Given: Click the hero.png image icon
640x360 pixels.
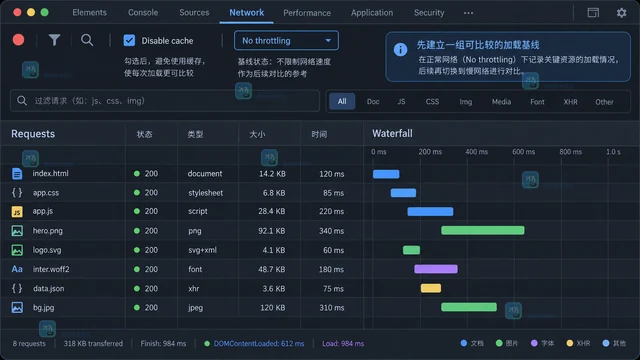Looking at the screenshot, I should click(x=17, y=231).
